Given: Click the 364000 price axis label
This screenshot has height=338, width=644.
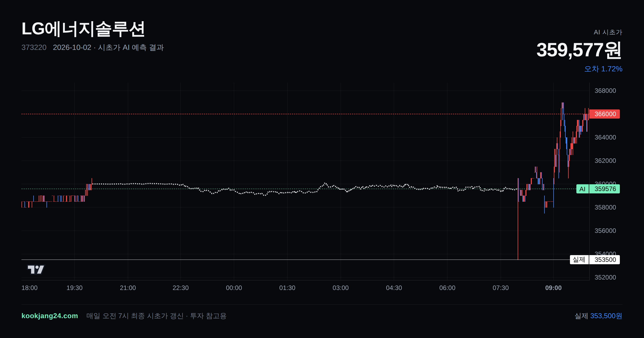Looking at the screenshot, I should click(605, 137).
